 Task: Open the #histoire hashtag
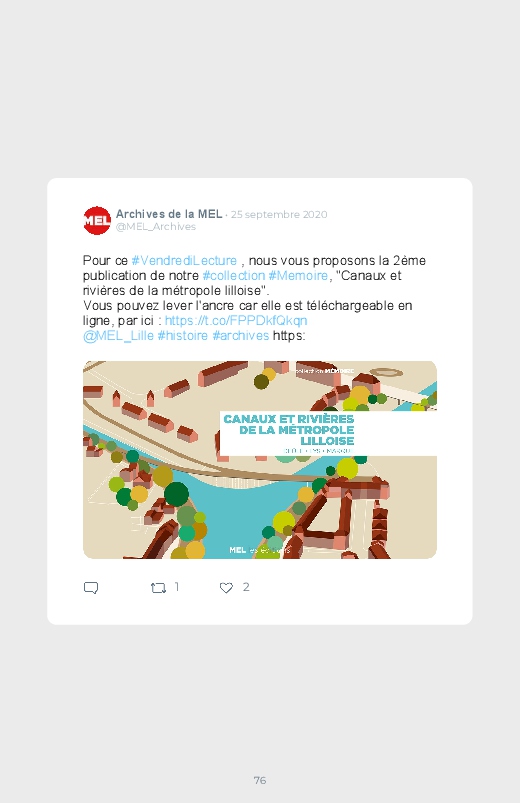183,335
